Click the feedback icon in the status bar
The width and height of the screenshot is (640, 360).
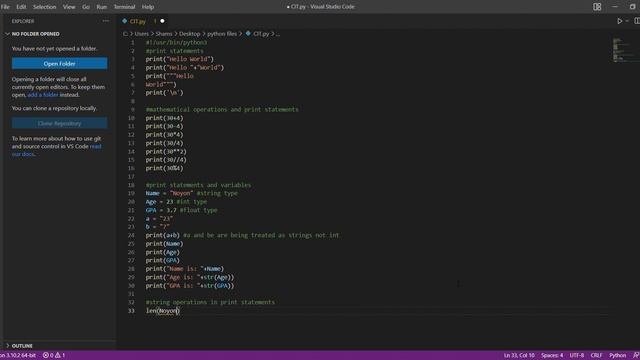point(636,356)
